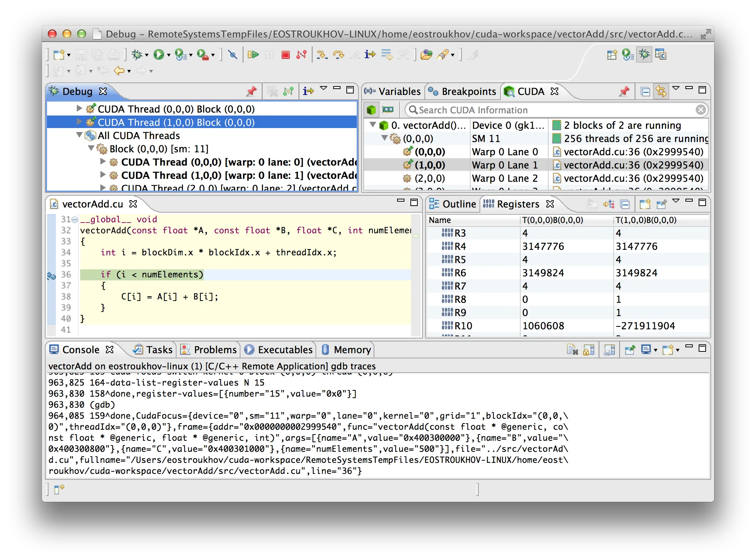Collapse all registers in Registers view
Screen dimensions: 756x560
tap(624, 203)
